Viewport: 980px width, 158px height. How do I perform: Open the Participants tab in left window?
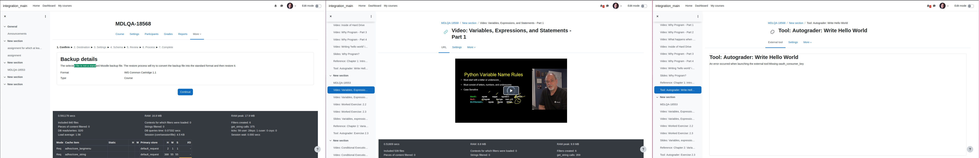151,34
